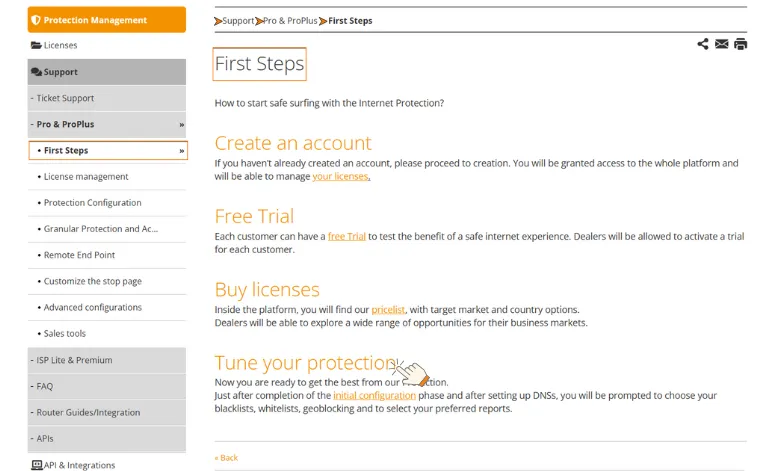Follow the 'free Trial' link
Viewport: 772px width, 471px height.
click(347, 236)
